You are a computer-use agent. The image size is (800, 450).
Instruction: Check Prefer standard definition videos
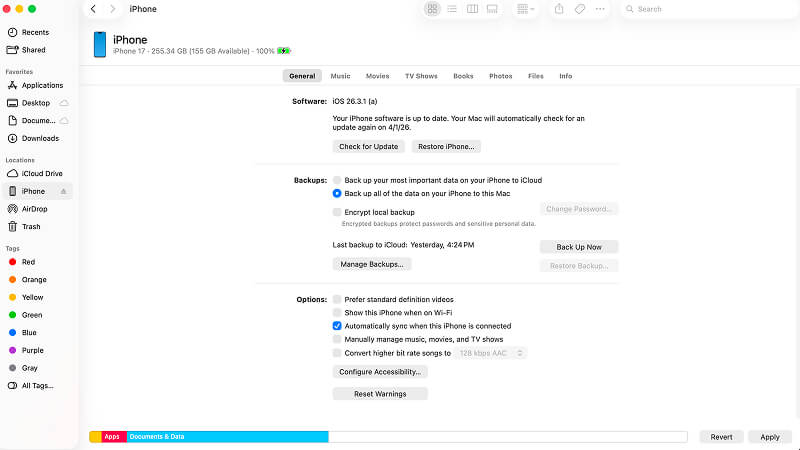point(337,299)
